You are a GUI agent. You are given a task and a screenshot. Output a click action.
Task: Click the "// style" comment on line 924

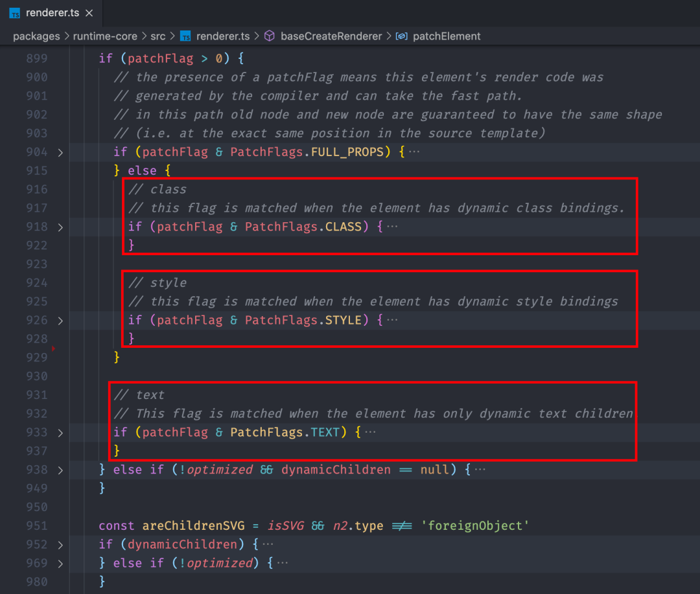[x=157, y=282]
